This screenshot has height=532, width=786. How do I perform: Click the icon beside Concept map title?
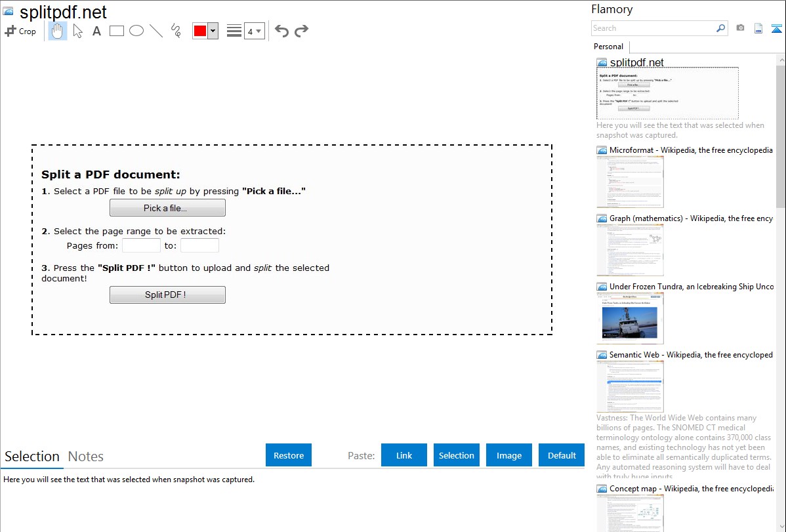tap(602, 488)
